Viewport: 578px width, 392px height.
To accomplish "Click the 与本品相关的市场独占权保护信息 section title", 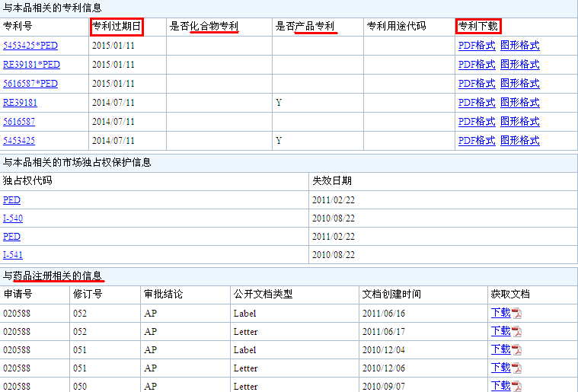I will (x=77, y=162).
